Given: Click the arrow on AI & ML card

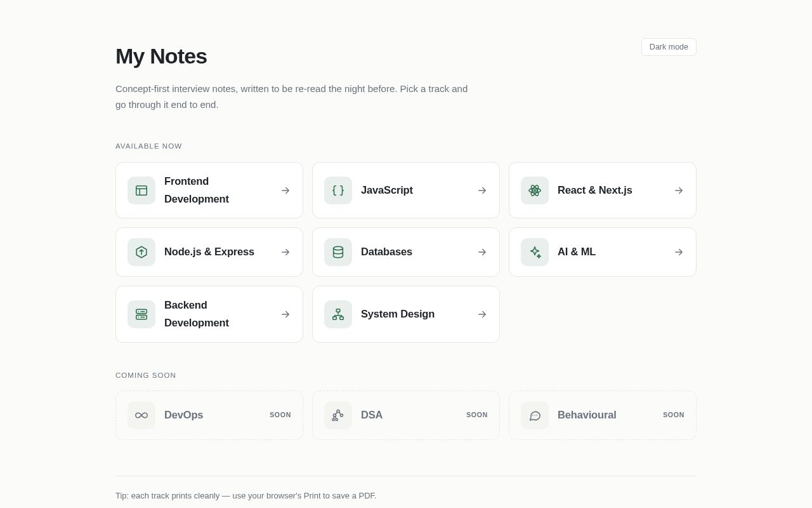Looking at the screenshot, I should tap(679, 252).
